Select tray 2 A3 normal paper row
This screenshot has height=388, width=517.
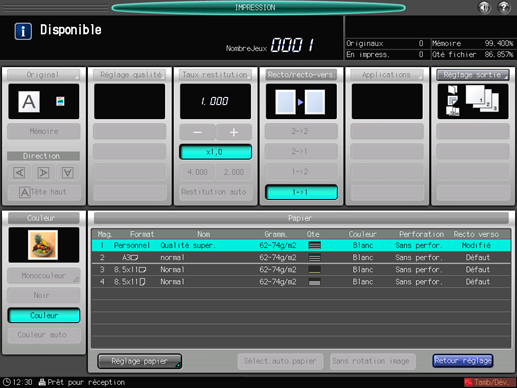[301, 257]
